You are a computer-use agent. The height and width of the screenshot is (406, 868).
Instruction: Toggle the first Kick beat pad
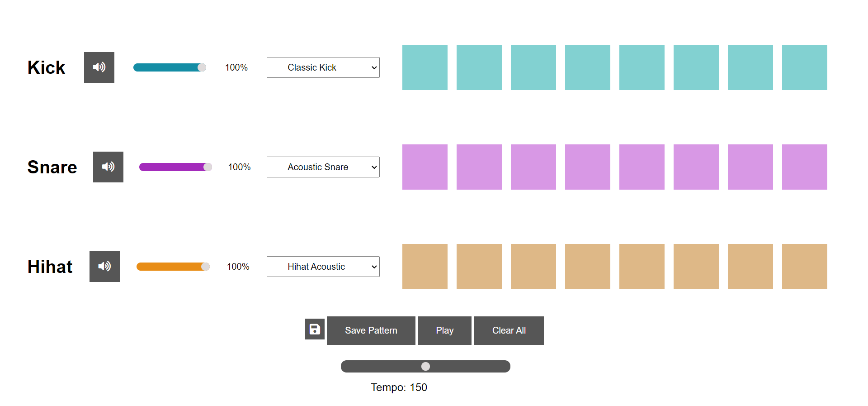click(425, 67)
